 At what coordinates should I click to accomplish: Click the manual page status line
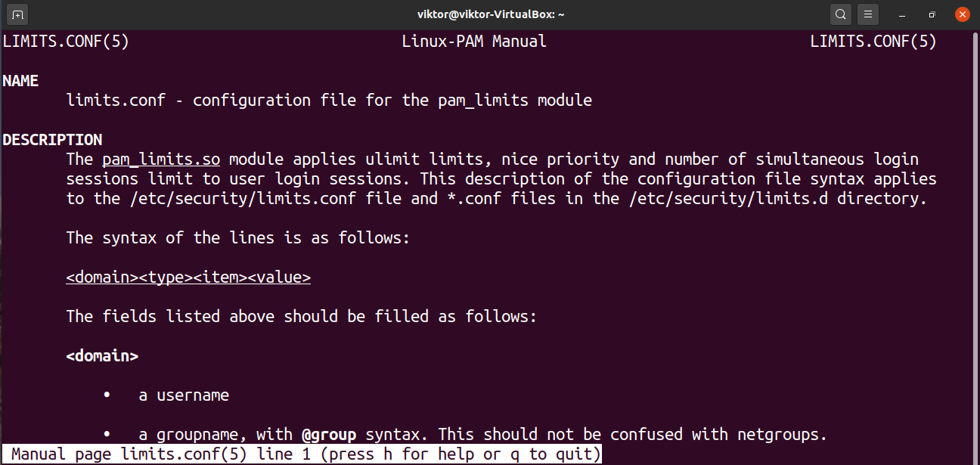302,454
